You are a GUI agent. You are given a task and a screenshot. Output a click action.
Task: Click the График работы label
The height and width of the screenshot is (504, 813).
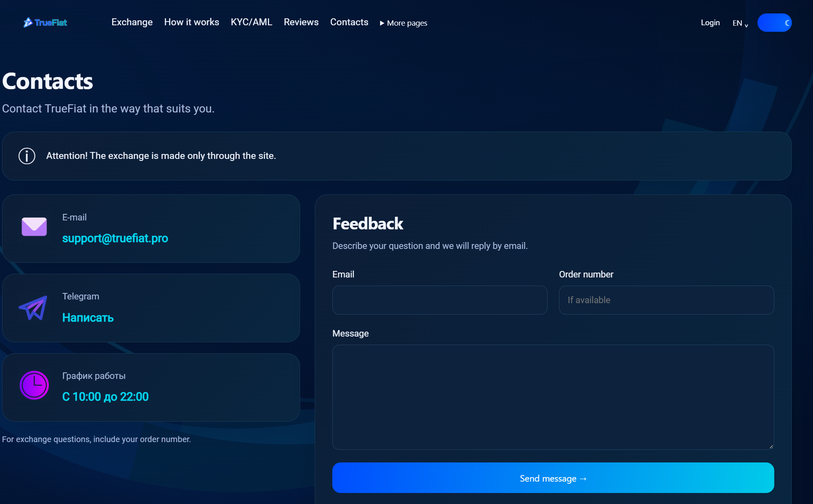point(94,376)
